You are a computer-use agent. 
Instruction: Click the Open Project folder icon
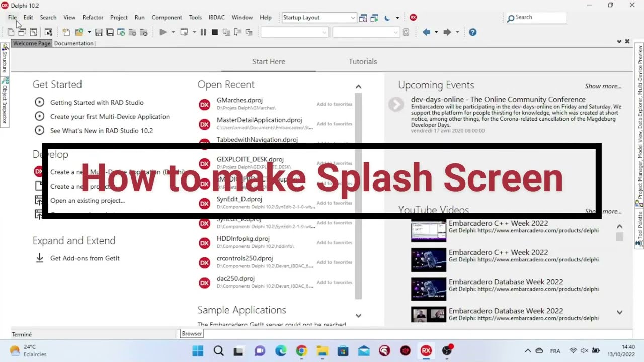78,32
